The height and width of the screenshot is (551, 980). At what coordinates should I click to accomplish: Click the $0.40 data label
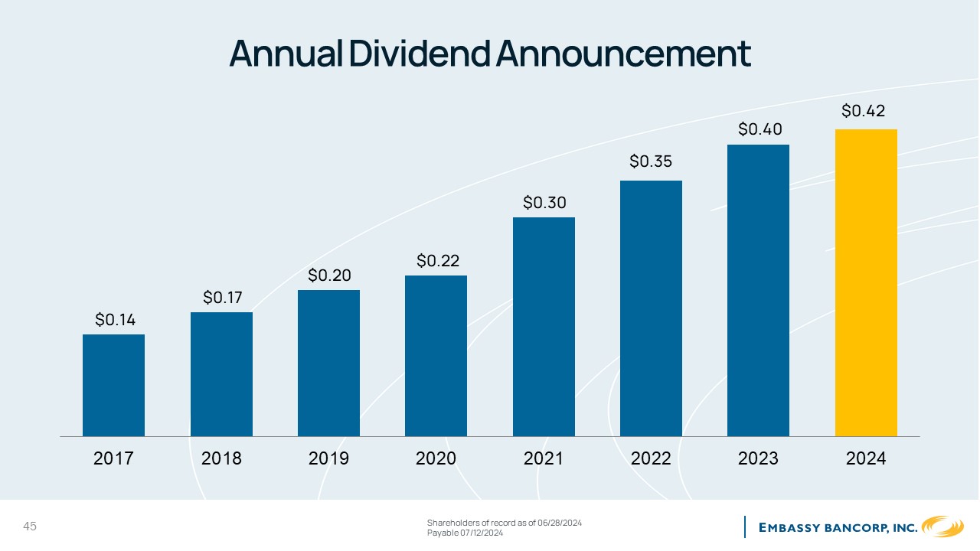pos(759,129)
